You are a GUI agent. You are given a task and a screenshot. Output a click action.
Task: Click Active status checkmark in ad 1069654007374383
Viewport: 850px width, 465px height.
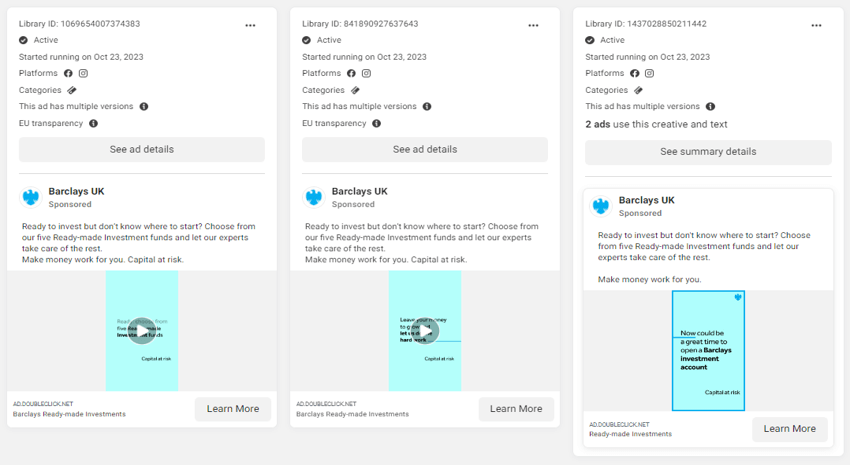tap(23, 40)
